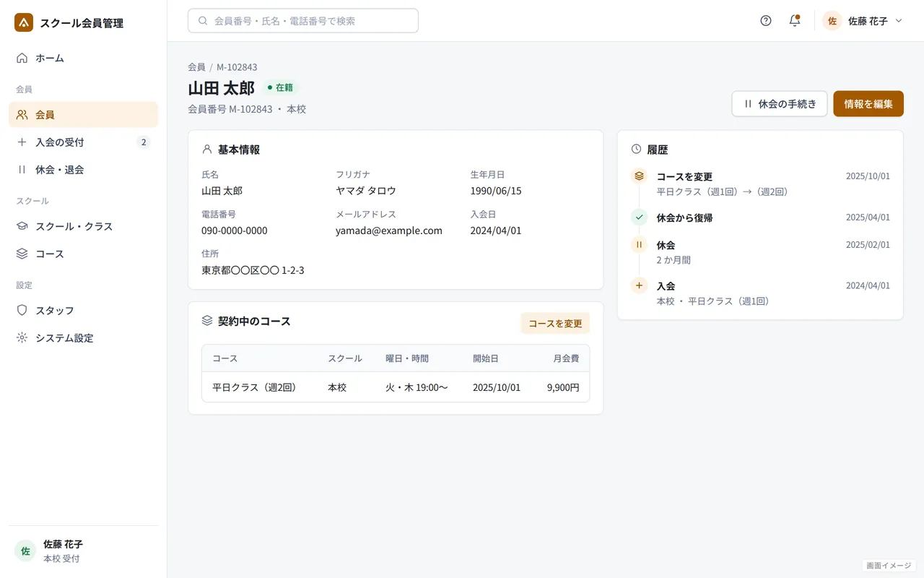
Task: Click the 佐 avatar at sidebar bottom
Action: pyautogui.click(x=25, y=551)
